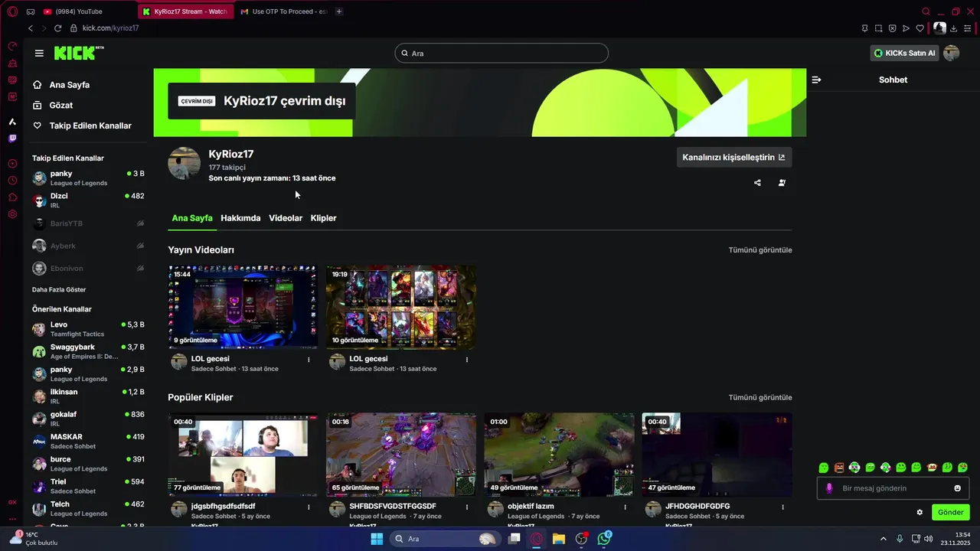Click the purple microphone icon in chat input
The image size is (980, 551).
click(x=829, y=488)
